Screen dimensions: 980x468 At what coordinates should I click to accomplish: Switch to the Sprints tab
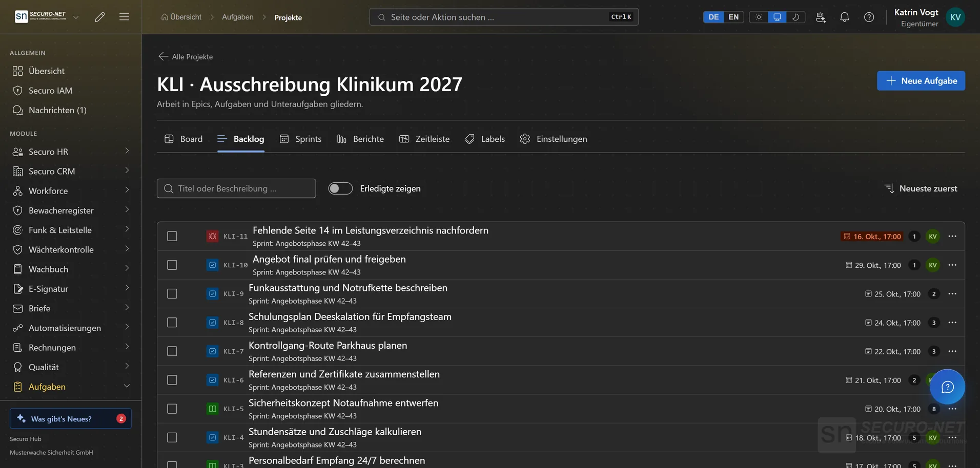click(300, 139)
